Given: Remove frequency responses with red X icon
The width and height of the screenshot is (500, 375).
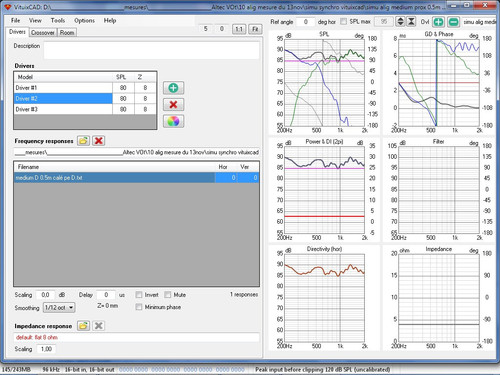Looking at the screenshot, I should pos(98,141).
